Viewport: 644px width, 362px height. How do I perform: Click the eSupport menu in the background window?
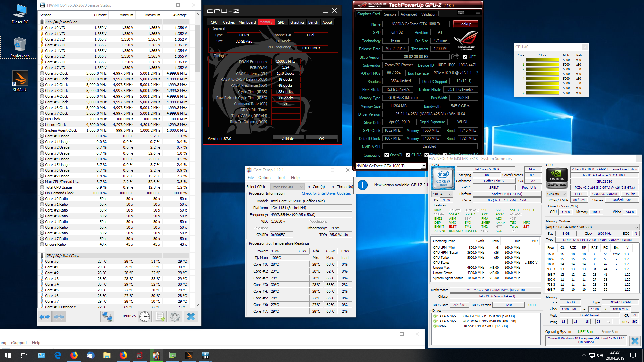[19, 343]
